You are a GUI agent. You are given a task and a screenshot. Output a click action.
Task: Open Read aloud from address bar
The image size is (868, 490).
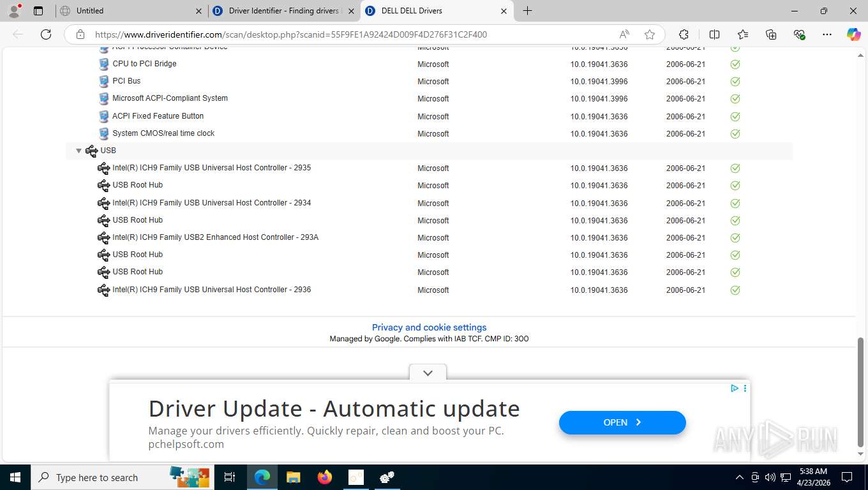(624, 34)
